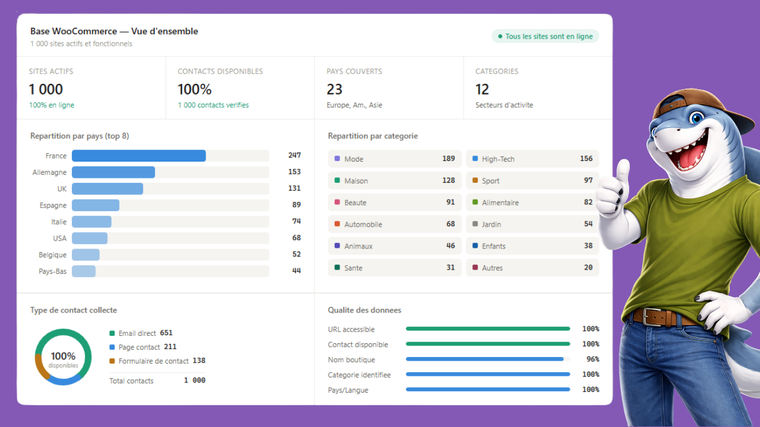Click the '1 000 contacts verifies' link

pyautogui.click(x=213, y=105)
